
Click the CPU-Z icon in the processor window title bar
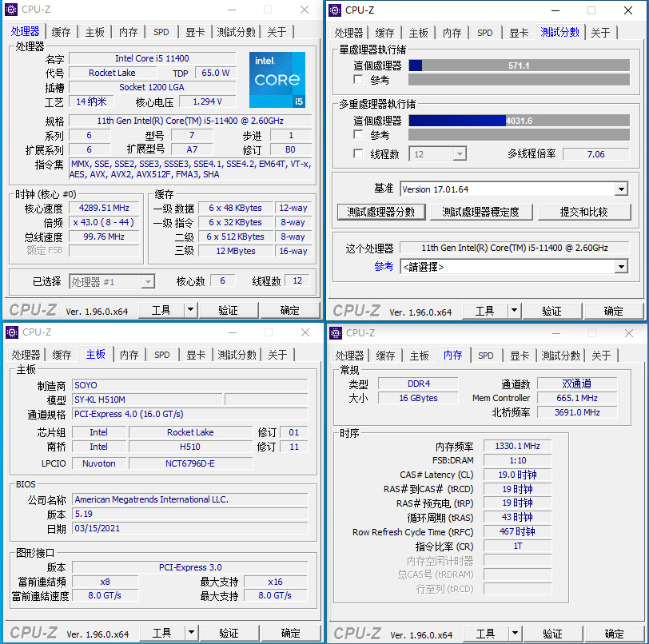tap(10, 10)
